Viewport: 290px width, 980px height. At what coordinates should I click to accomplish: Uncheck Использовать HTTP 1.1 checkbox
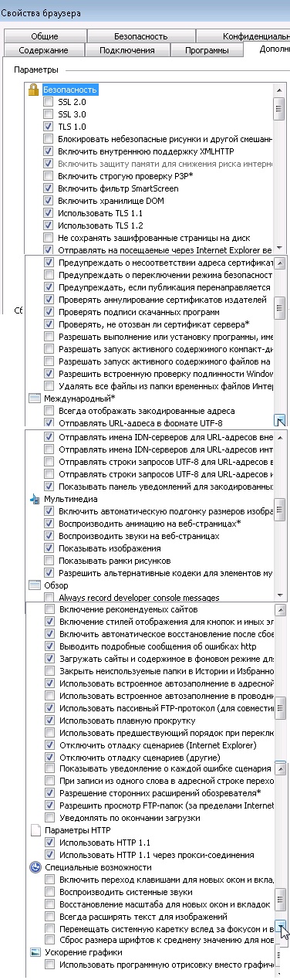coord(49,843)
